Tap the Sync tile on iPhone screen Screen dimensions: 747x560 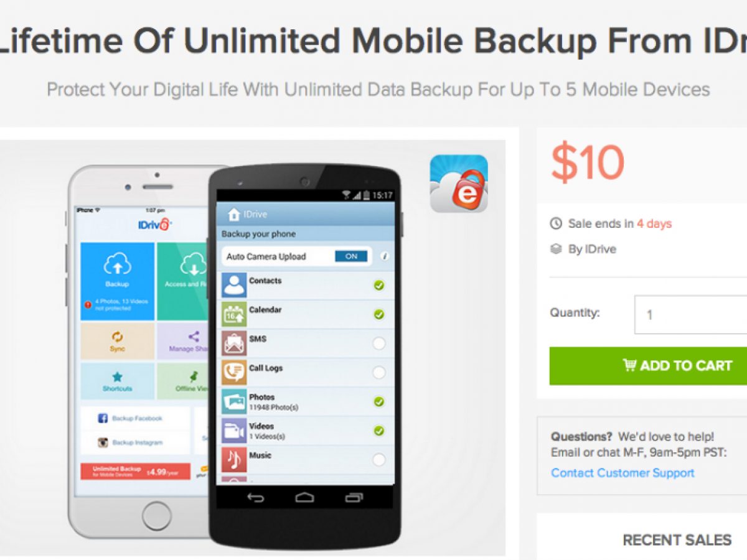point(118,341)
